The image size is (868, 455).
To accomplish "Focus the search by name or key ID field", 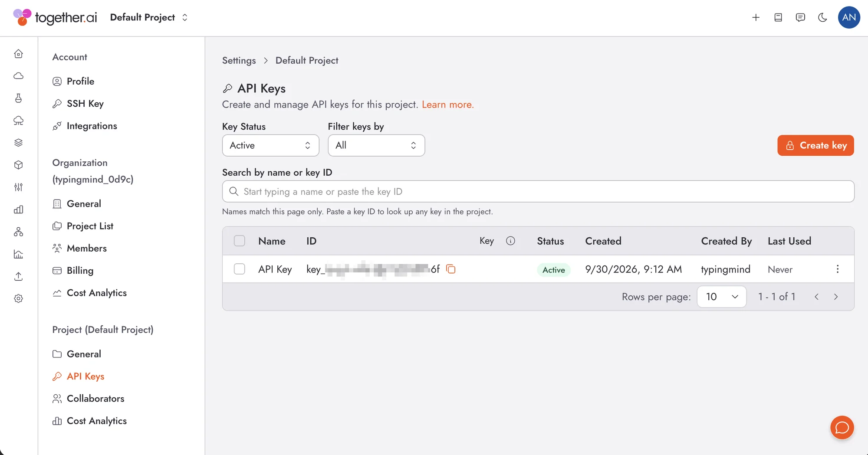I will coord(538,191).
